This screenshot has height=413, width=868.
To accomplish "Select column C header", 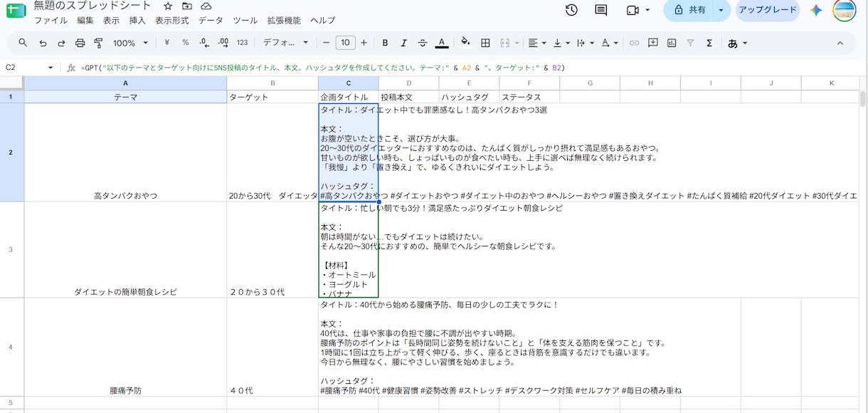I will (348, 83).
